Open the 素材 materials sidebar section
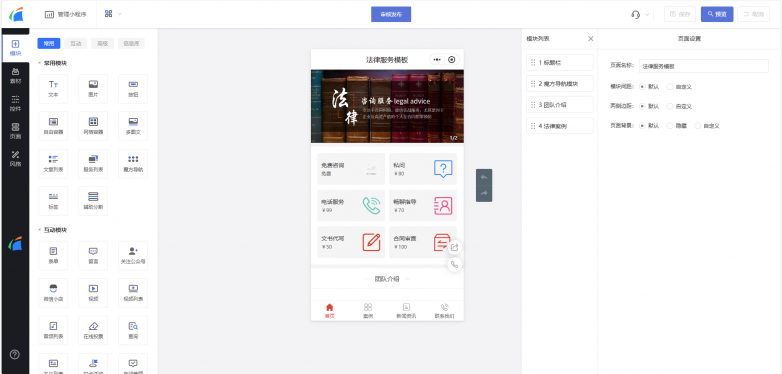The width and height of the screenshot is (782, 374). (15, 76)
